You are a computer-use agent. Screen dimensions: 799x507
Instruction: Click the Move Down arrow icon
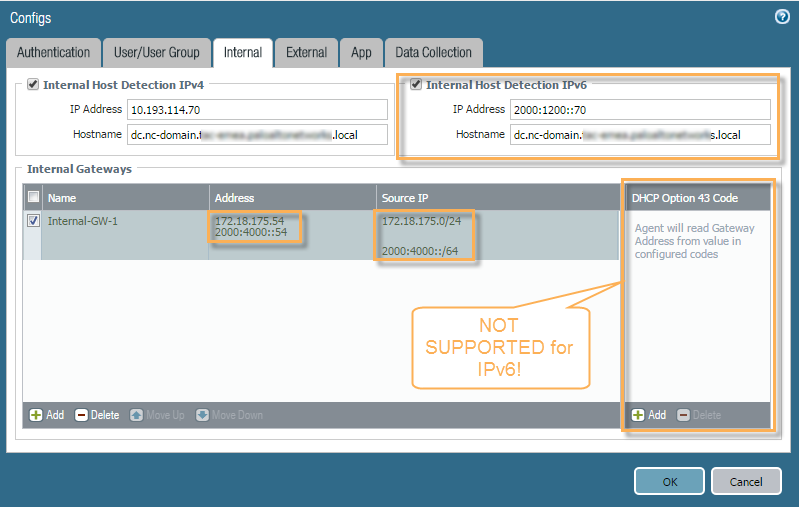click(x=203, y=415)
